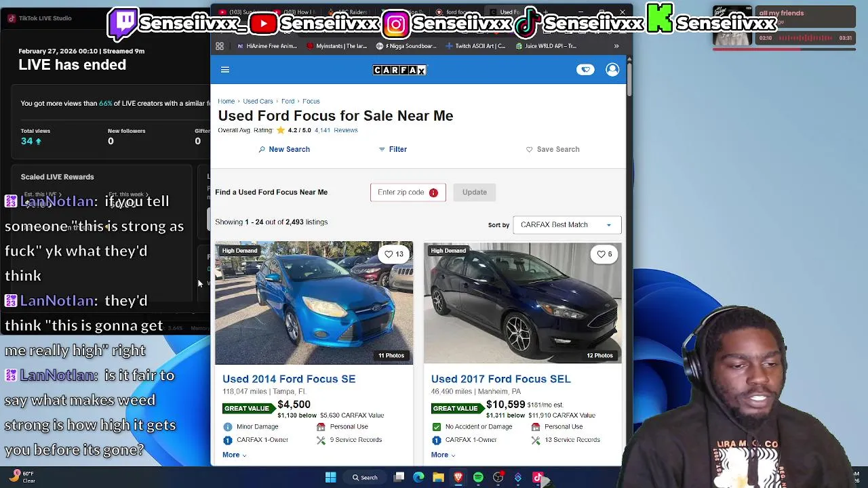This screenshot has width=868, height=488.
Task: Switch to the '(103) How I' YouTube tab
Action: (x=294, y=12)
